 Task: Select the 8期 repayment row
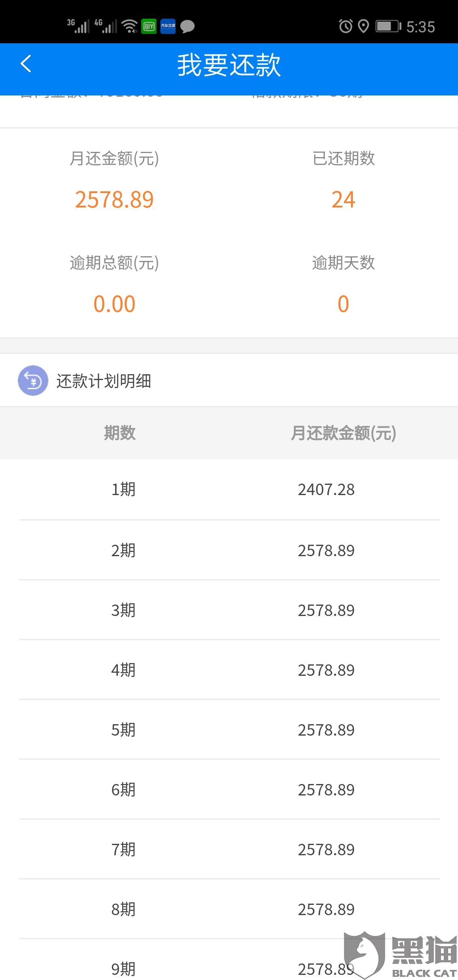tap(229, 909)
